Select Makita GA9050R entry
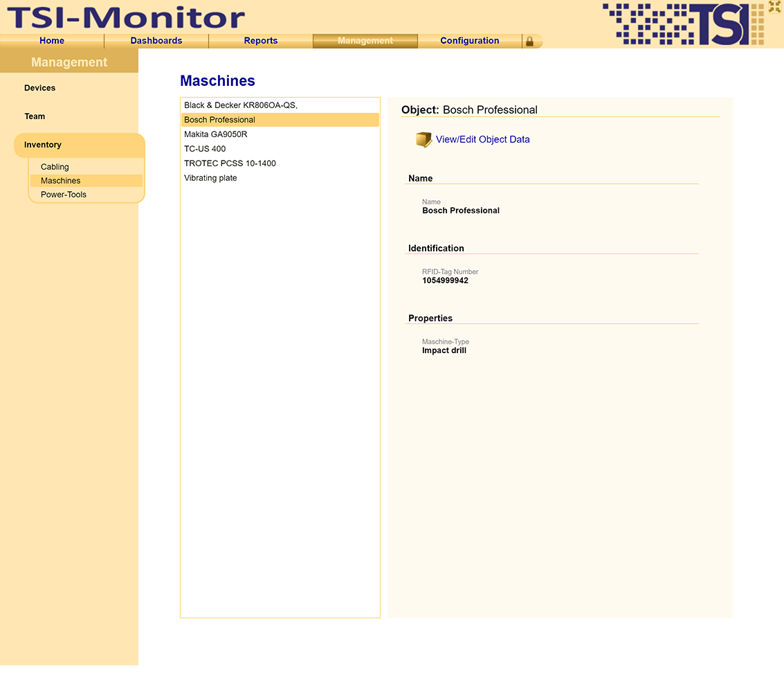 point(280,134)
